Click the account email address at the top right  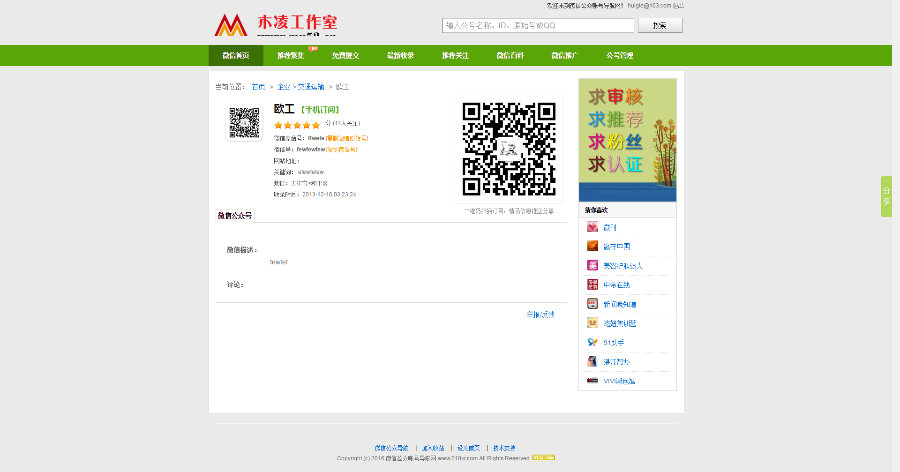click(x=649, y=6)
